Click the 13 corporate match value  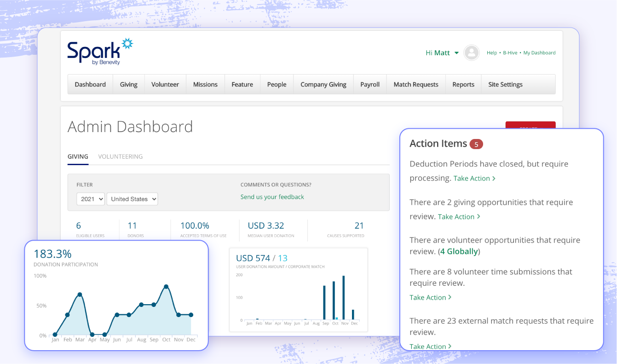coord(283,258)
